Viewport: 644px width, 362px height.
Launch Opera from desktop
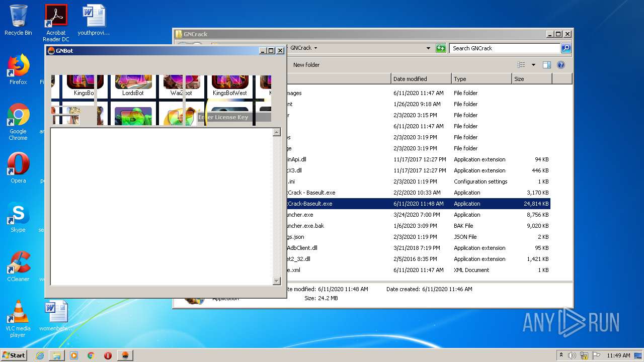[18, 168]
